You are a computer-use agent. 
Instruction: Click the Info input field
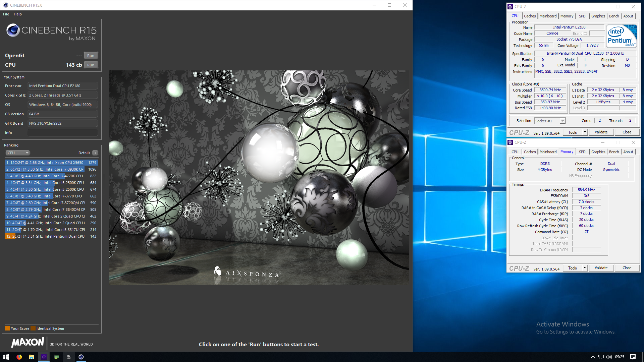[x=63, y=133]
